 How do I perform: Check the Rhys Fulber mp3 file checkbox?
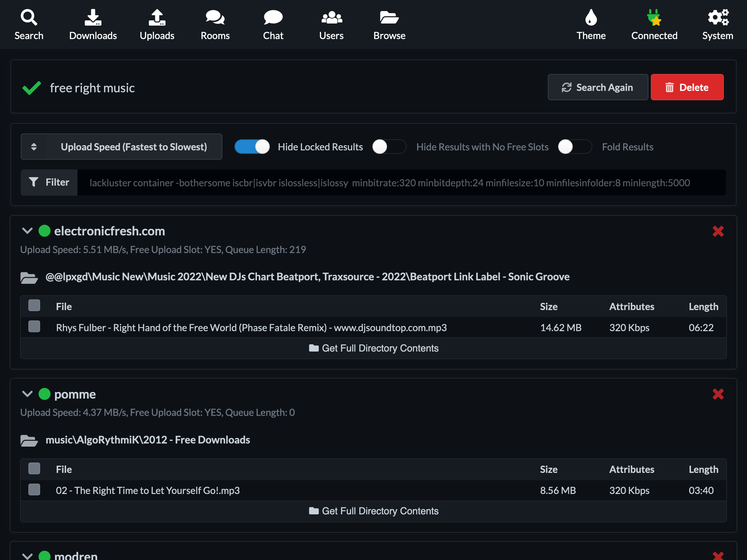coord(34,327)
